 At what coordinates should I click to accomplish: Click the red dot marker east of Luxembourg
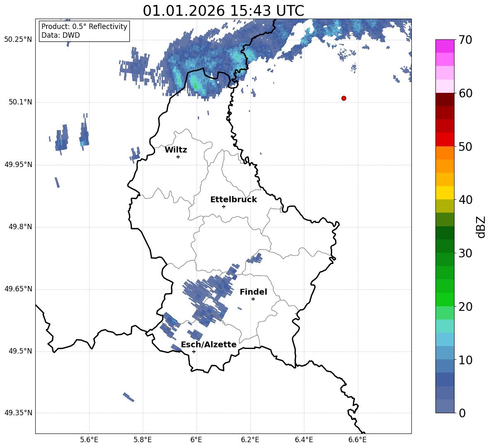[x=344, y=98]
